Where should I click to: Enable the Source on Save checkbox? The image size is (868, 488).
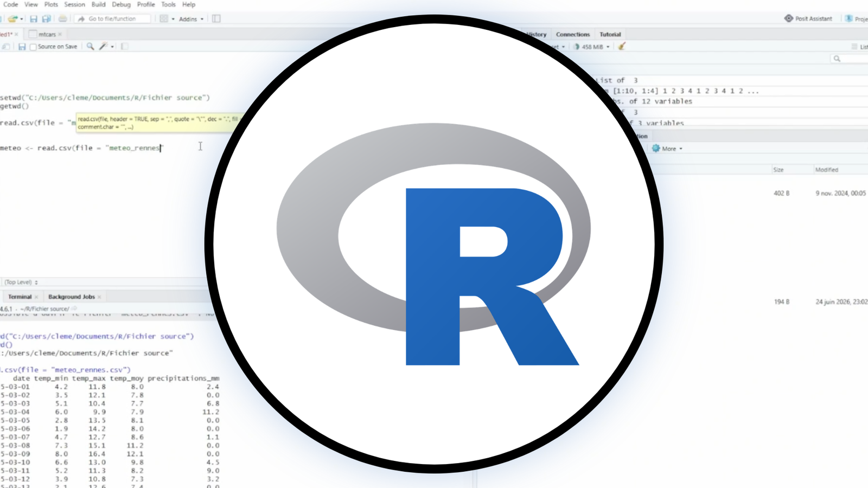coord(34,47)
